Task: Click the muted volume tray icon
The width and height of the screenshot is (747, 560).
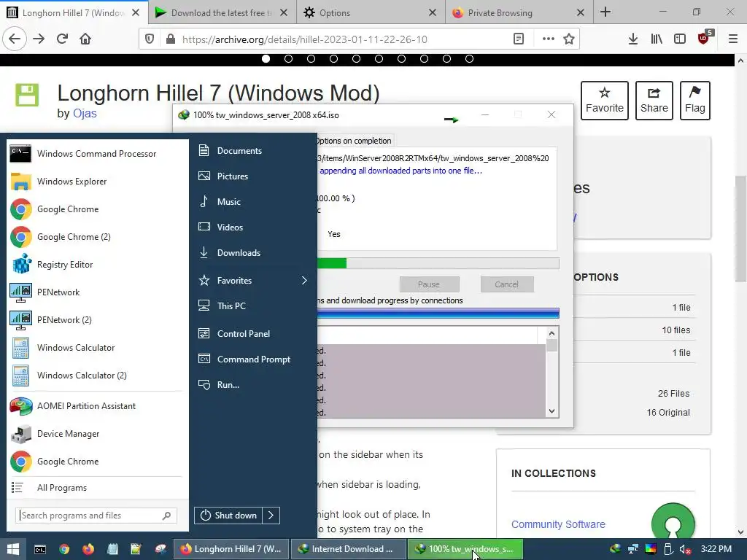Action: (x=685, y=549)
